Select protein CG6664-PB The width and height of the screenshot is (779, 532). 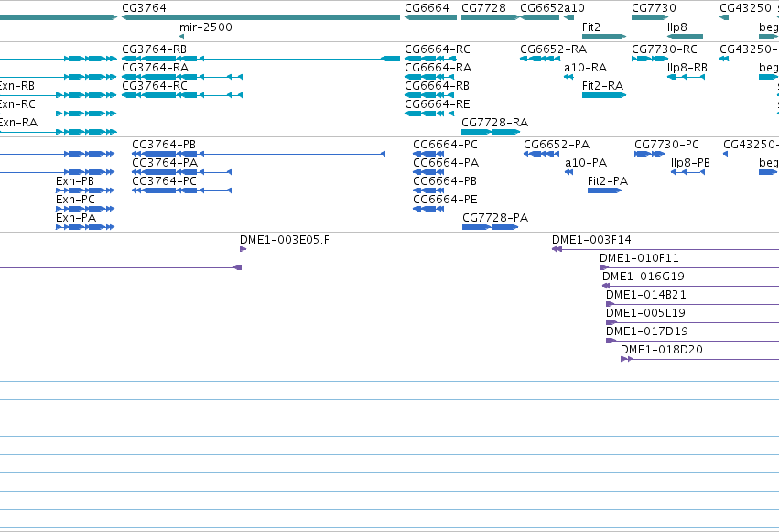[428, 190]
